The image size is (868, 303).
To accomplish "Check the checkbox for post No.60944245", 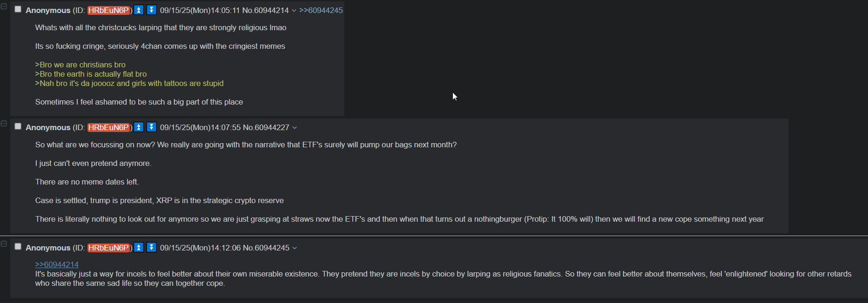I will pos(18,247).
